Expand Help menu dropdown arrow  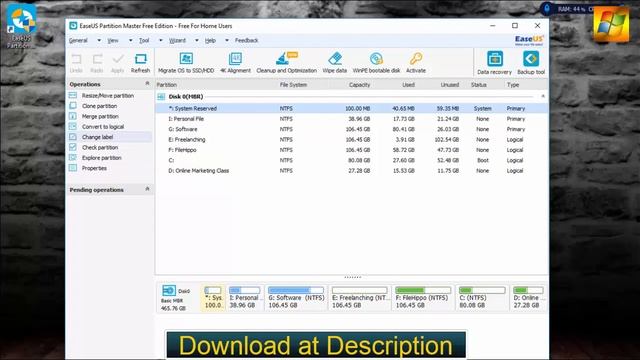pos(227,40)
